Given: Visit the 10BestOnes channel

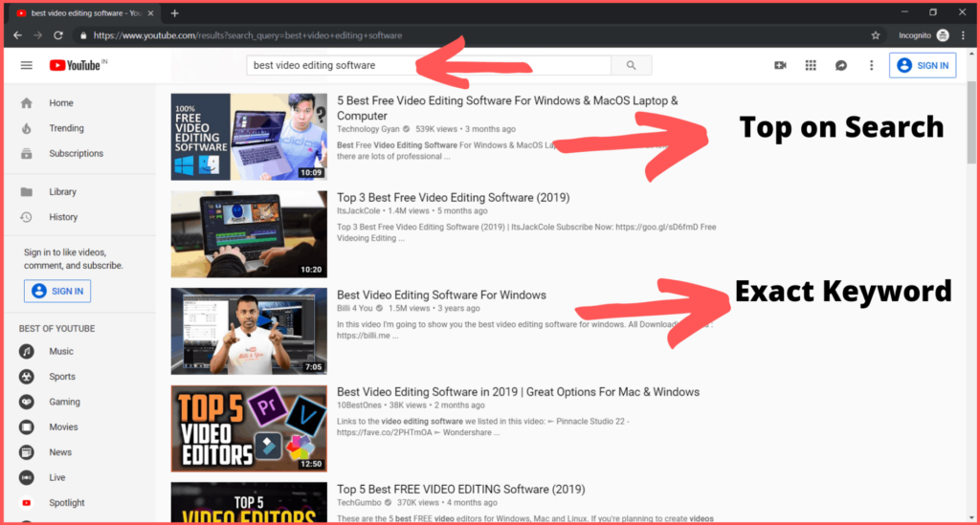Looking at the screenshot, I should (359, 405).
